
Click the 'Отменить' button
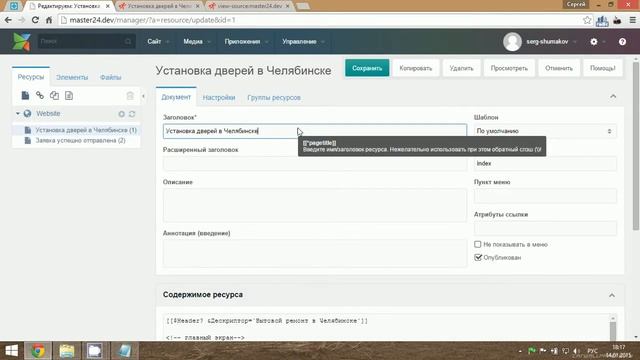(x=559, y=68)
